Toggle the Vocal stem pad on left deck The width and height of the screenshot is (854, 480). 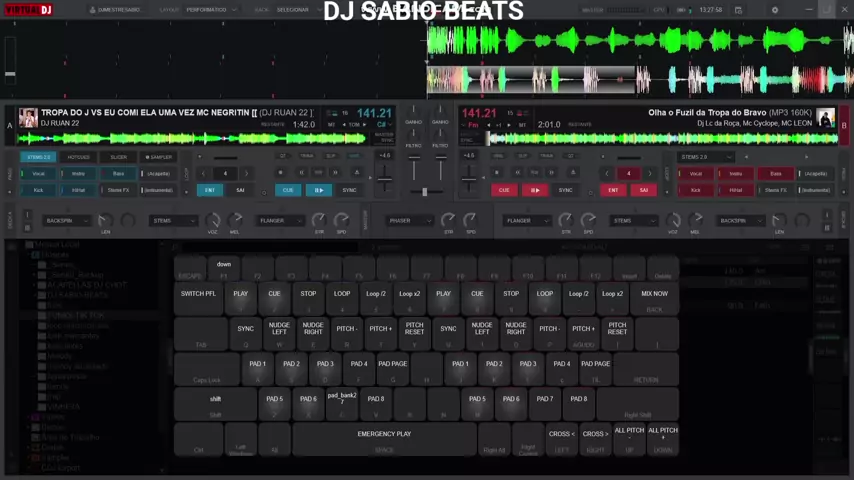pos(39,174)
